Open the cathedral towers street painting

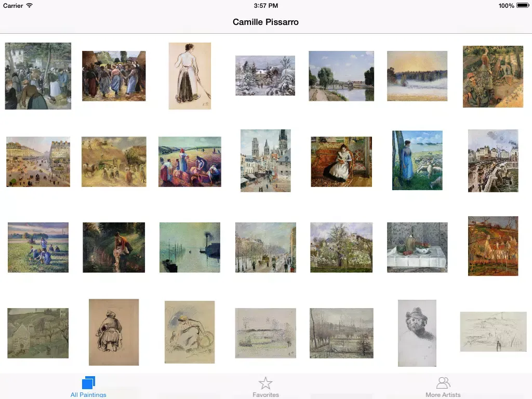point(265,161)
